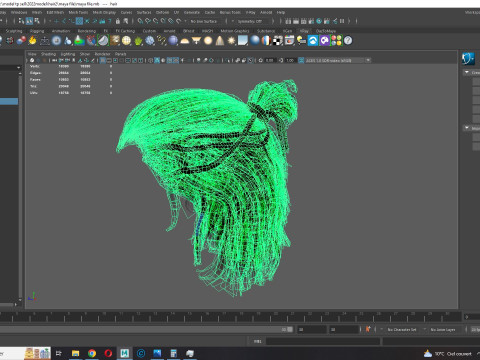Viewport: 480px width, 360px height.
Task: Click the lock selection padlock icon
Action: click(118, 21)
